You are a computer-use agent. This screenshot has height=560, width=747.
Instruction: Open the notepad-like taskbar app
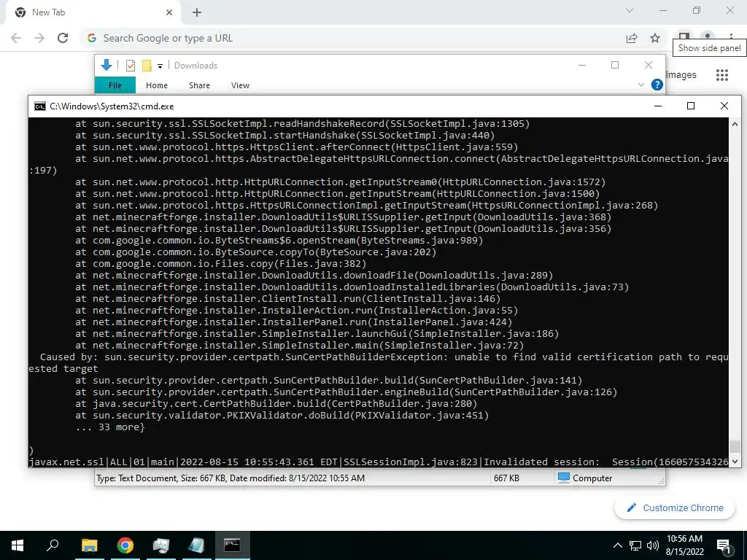(196, 545)
